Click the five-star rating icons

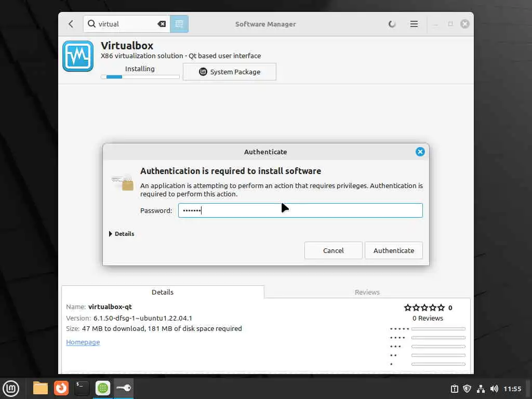click(x=424, y=308)
